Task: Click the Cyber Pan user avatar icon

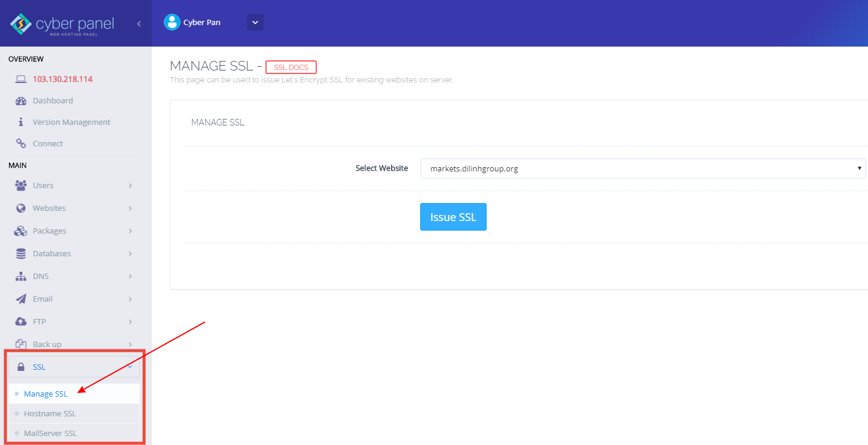Action: (172, 22)
